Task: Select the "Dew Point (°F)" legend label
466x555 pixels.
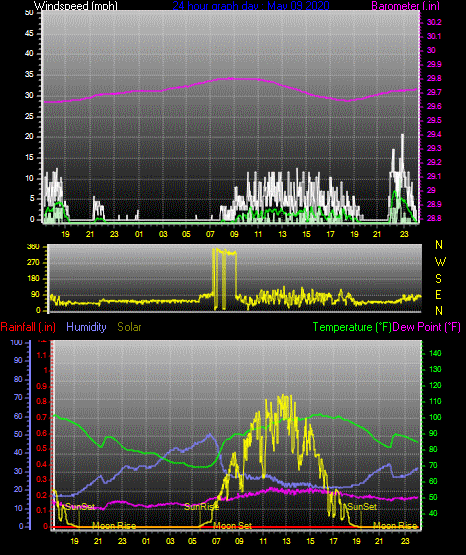Action: coord(427,327)
